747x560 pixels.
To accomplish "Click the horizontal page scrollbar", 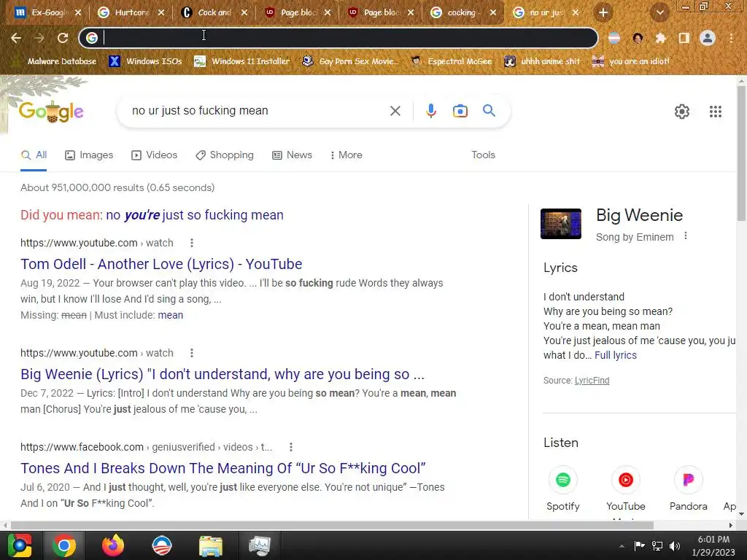I will pos(332,525).
